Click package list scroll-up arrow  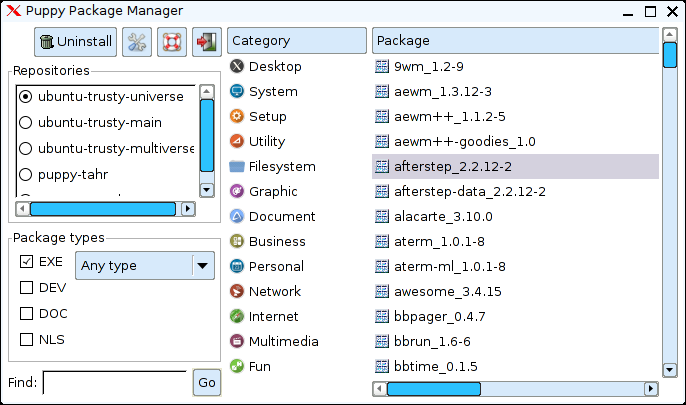(669, 35)
